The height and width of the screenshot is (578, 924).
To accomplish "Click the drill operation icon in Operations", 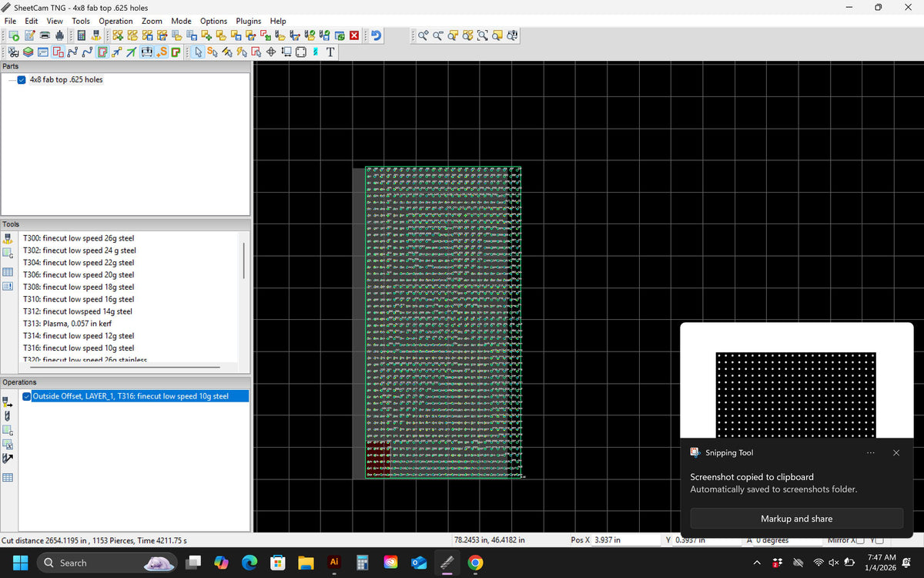I will pyautogui.click(x=8, y=416).
